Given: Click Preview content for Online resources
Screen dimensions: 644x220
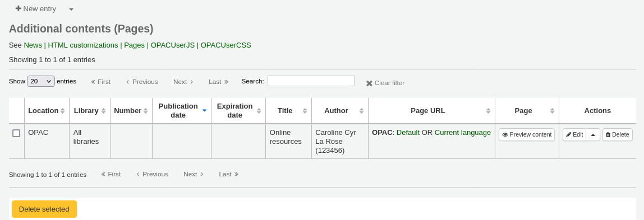Looking at the screenshot, I should pyautogui.click(x=527, y=134).
